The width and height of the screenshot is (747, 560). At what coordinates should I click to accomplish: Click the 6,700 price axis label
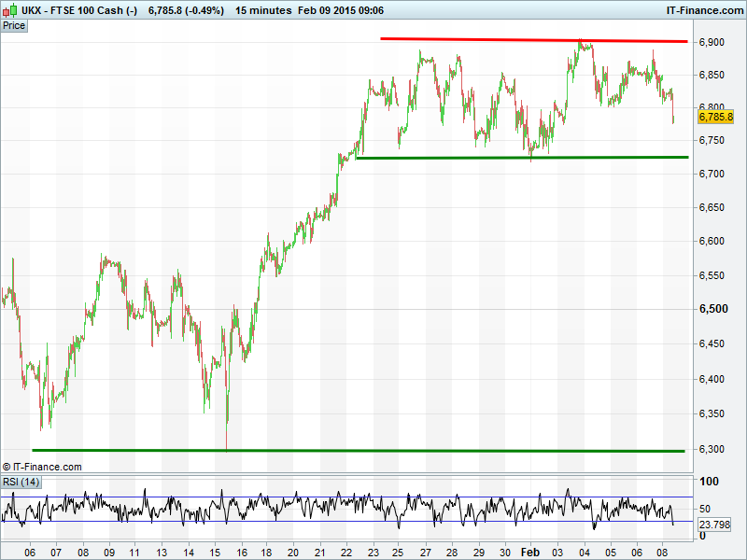(x=712, y=174)
